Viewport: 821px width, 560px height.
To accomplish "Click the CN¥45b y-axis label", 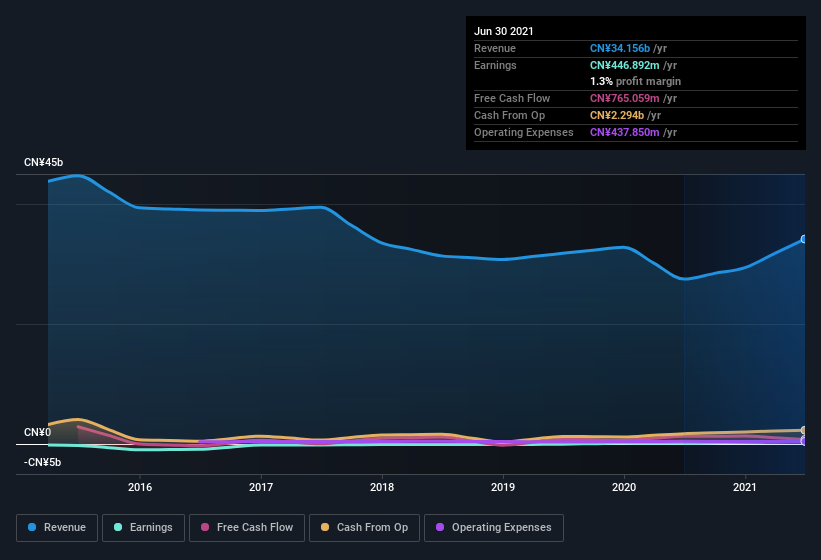I will 43,162.
